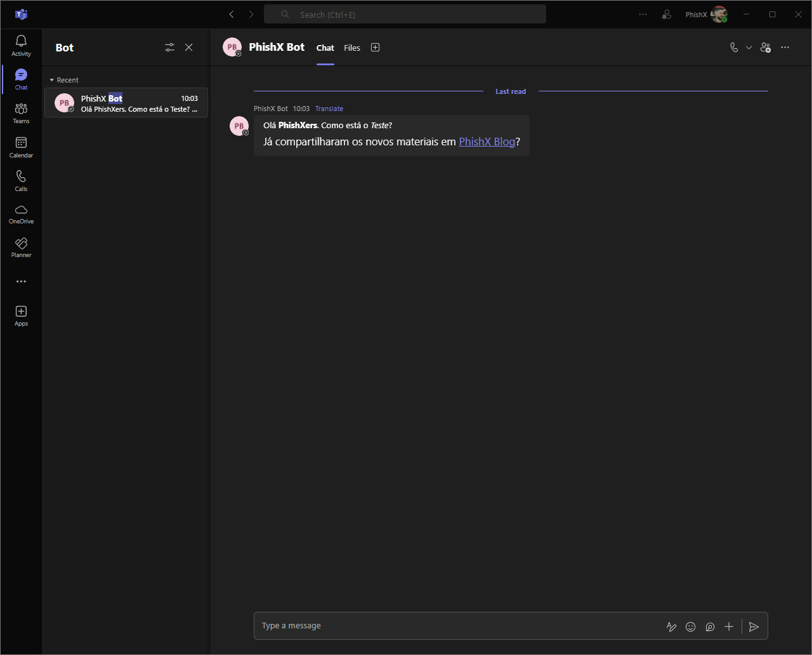Open the Format text options

[x=671, y=627]
